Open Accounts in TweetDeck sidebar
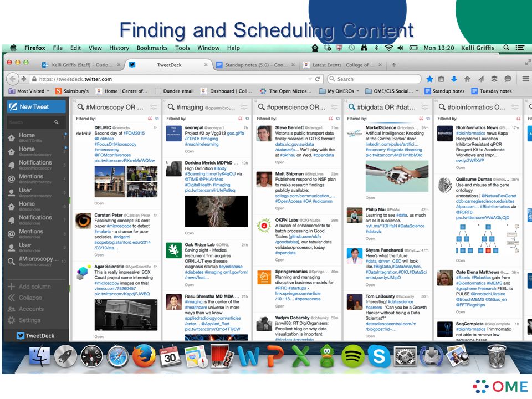Image resolution: width=532 pixels, height=399 pixels. (27, 309)
